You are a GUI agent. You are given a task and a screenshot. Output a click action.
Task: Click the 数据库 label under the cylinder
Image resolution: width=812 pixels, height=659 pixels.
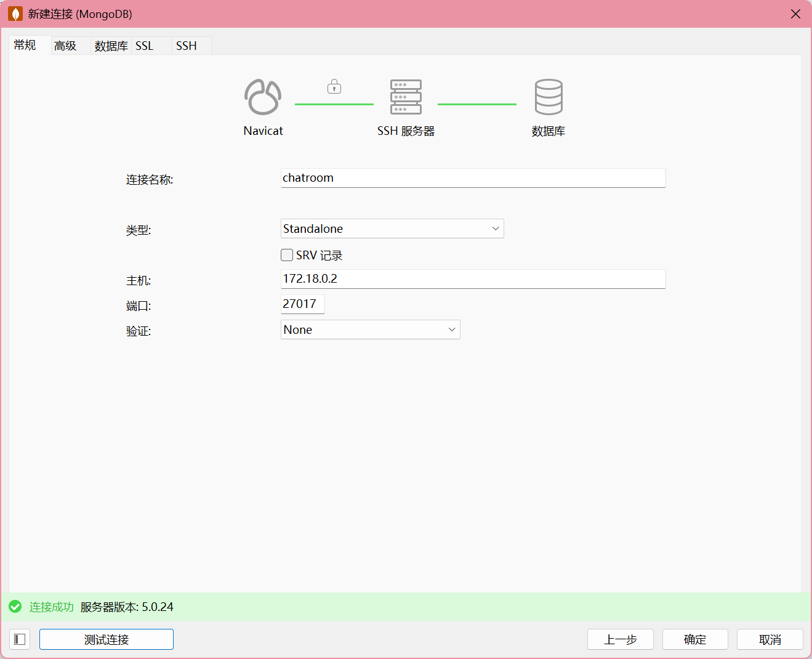549,131
